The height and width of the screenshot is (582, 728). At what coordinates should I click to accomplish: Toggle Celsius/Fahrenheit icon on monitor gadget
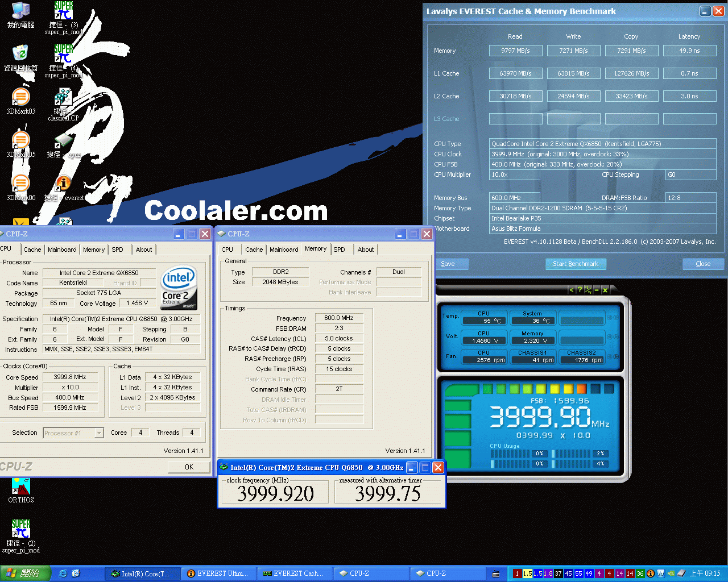point(588,290)
